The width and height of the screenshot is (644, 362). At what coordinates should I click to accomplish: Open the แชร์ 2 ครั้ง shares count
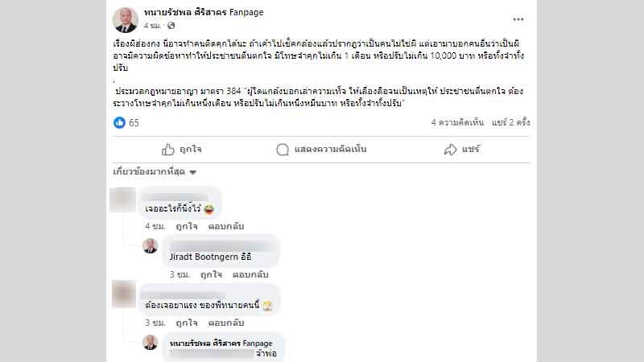click(510, 122)
